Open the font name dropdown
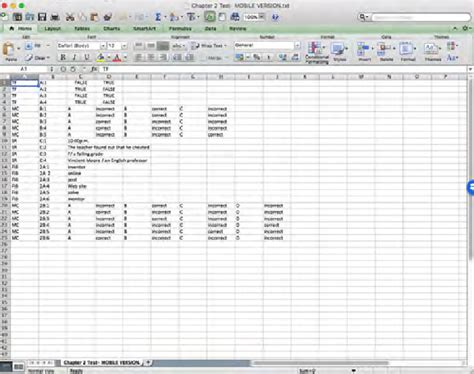Viewport: 474px width, 374px height. tap(103, 46)
